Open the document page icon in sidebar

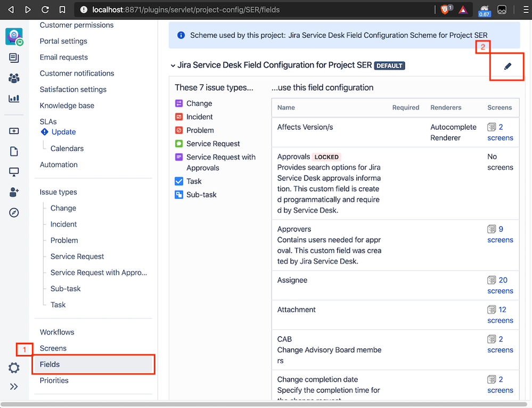coord(14,151)
